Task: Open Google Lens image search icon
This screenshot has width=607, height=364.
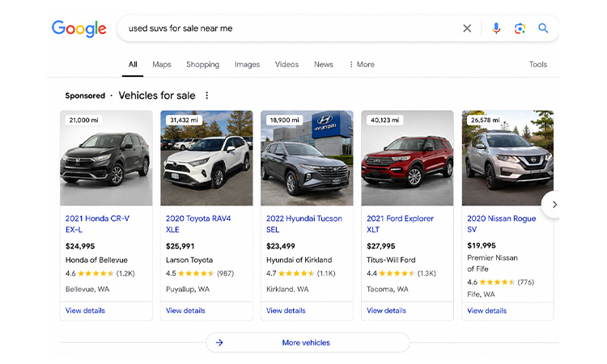Action: (520, 28)
